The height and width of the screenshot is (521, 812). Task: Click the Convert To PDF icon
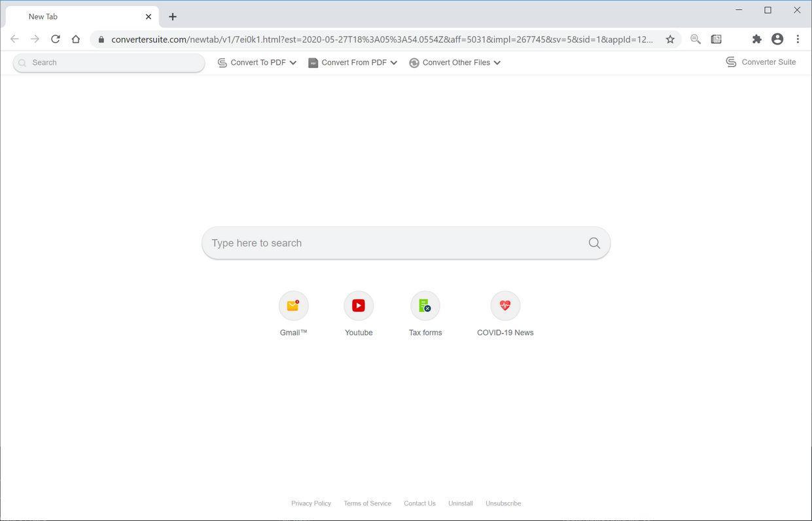pos(222,63)
